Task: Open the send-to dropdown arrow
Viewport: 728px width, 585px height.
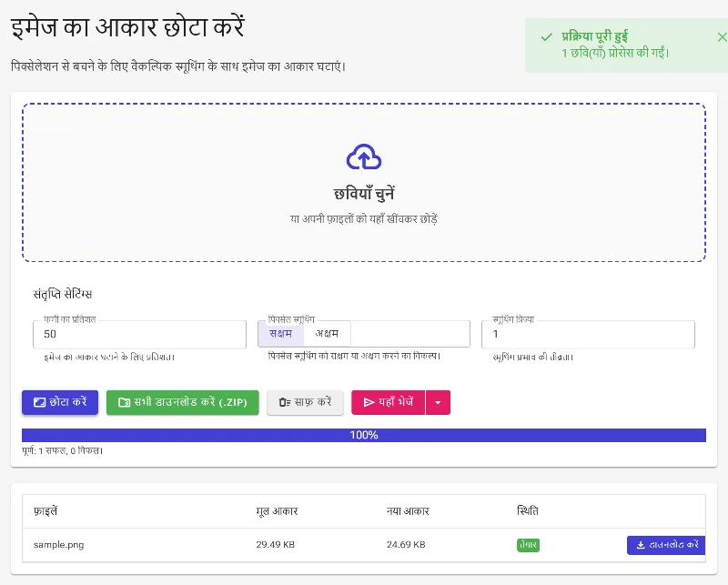Action: [438, 402]
